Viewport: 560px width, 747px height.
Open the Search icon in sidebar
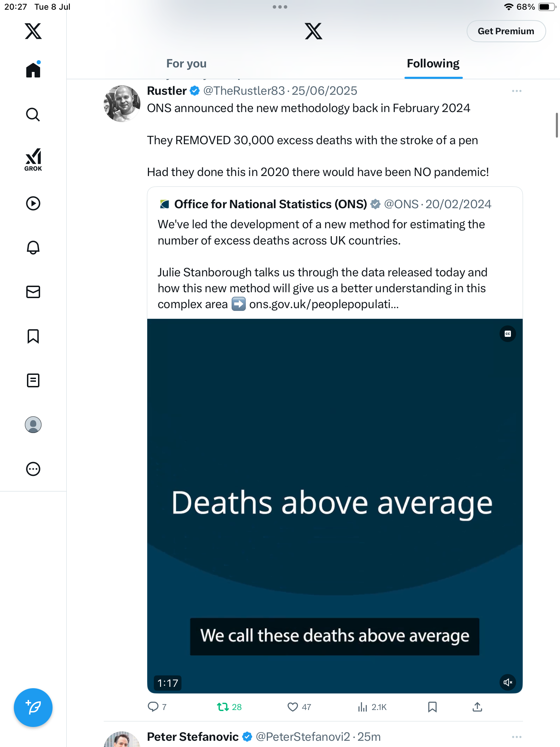pyautogui.click(x=33, y=114)
